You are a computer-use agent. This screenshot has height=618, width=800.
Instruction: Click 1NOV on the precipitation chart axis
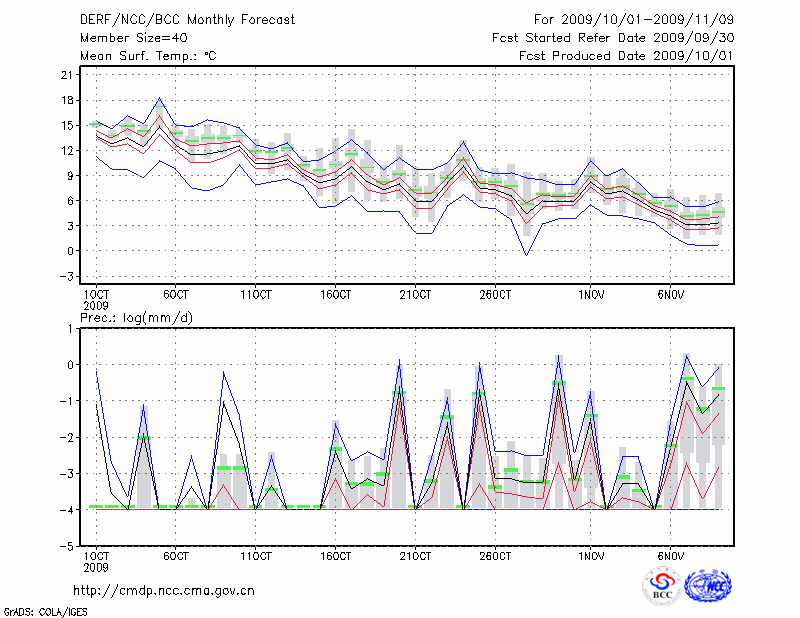click(591, 554)
